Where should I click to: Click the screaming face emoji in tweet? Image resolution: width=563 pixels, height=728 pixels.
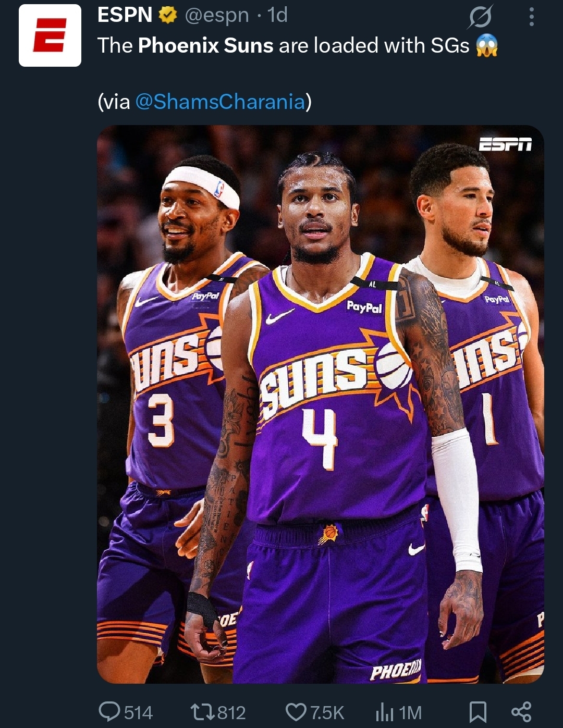[487, 46]
